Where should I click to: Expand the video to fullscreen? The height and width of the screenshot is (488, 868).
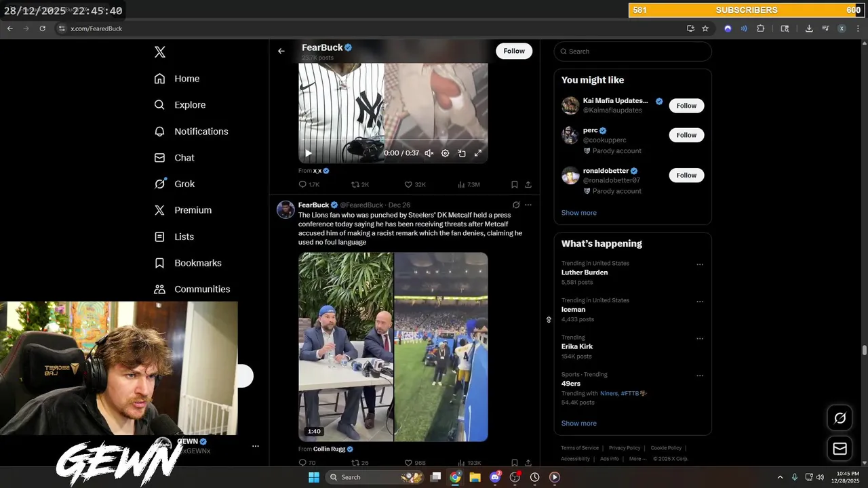478,153
